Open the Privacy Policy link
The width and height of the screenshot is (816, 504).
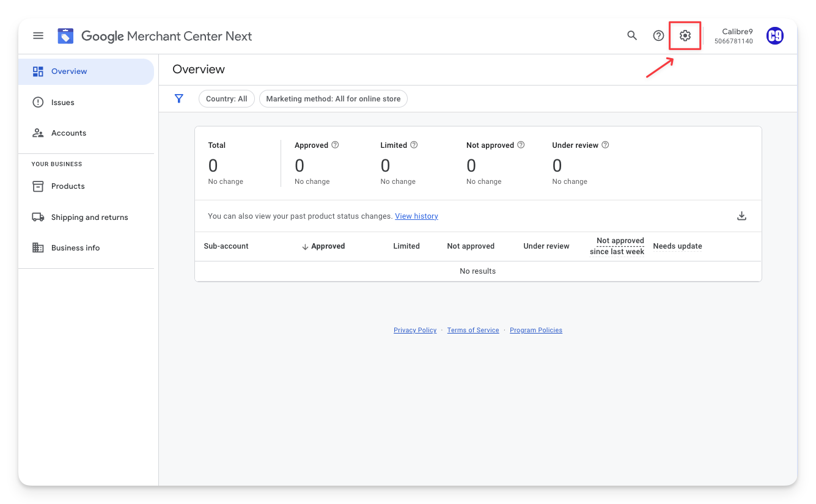pyautogui.click(x=415, y=331)
